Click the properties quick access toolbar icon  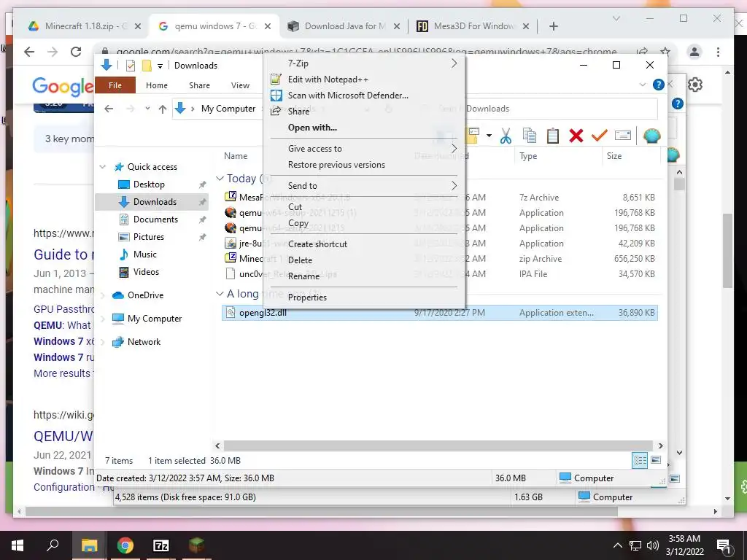tap(131, 66)
